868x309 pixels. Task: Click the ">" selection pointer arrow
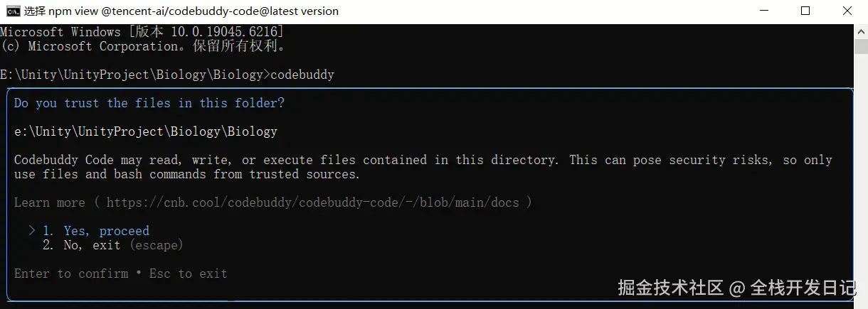pyautogui.click(x=32, y=231)
